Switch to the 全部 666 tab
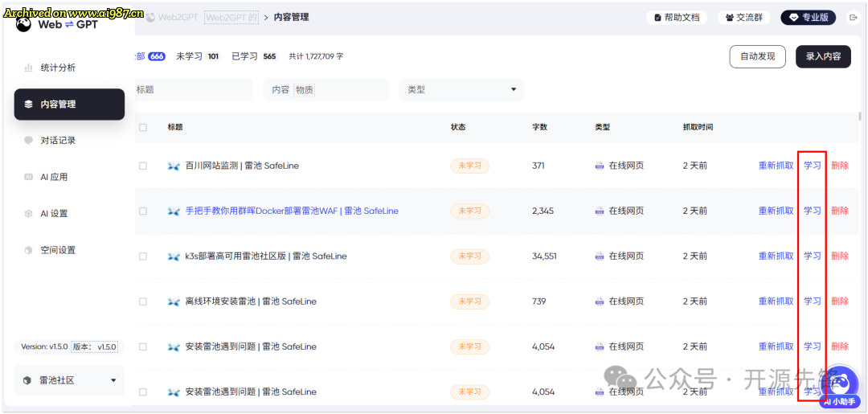The width and height of the screenshot is (868, 414). 149,56
